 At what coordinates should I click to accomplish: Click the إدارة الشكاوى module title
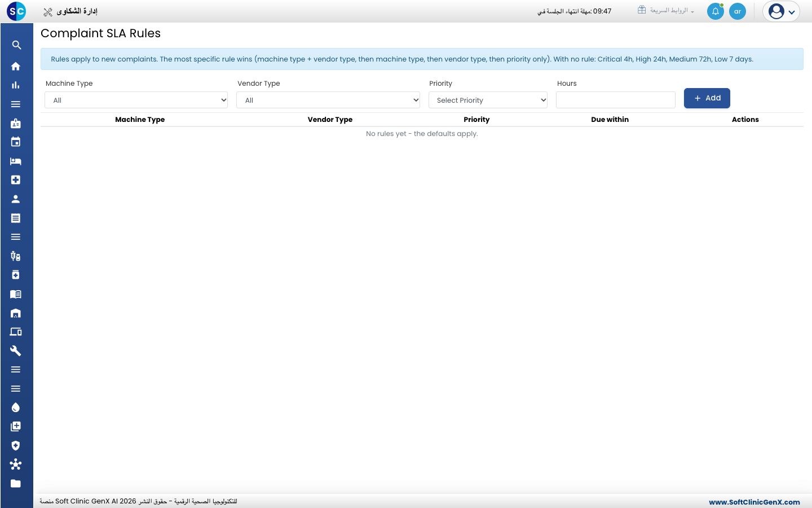coord(77,11)
